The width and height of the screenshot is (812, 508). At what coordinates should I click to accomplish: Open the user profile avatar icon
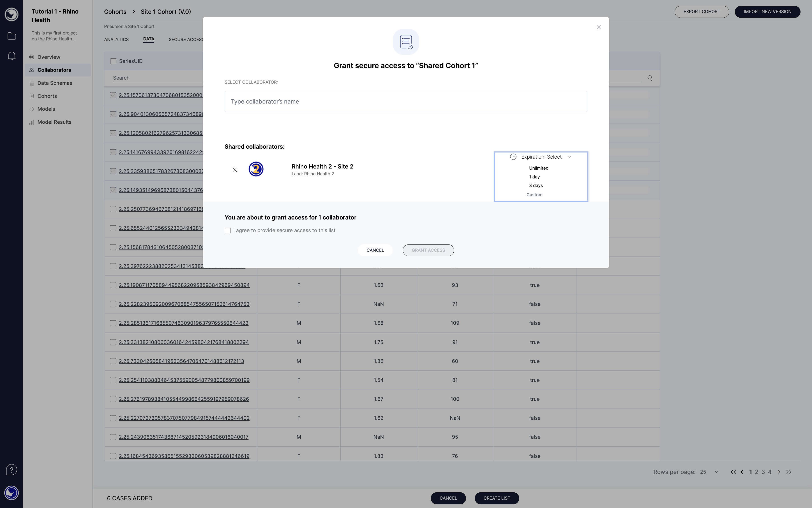coord(12,493)
